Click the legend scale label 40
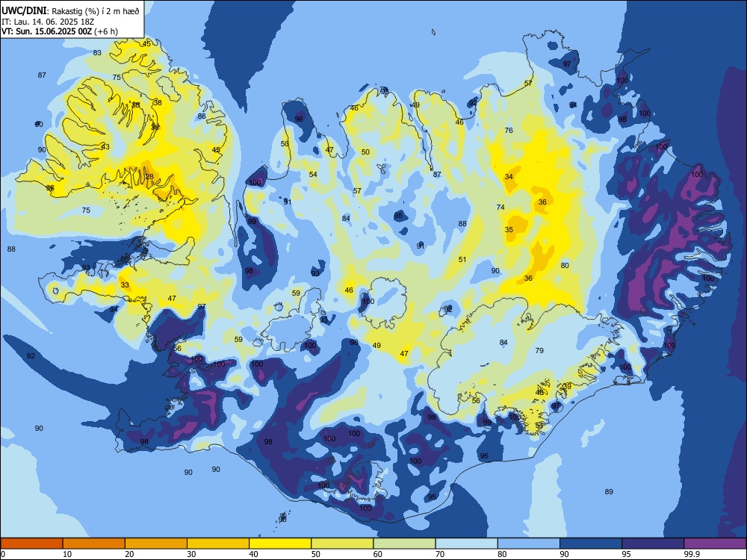 [x=254, y=554]
